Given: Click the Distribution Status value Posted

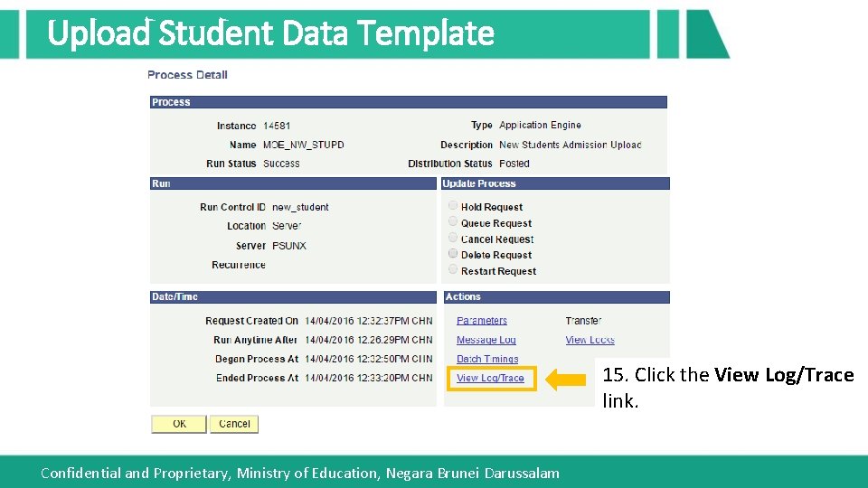Looking at the screenshot, I should pos(514,164).
